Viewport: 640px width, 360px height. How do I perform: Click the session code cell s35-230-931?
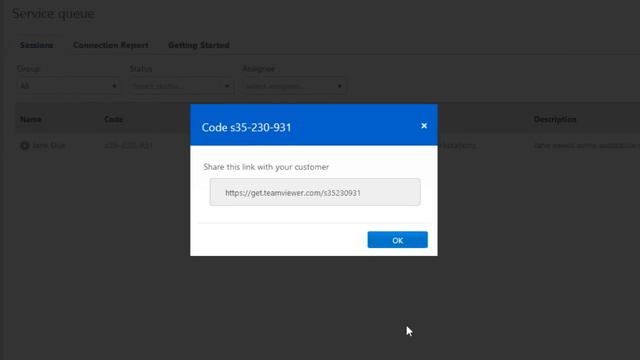tap(129, 146)
